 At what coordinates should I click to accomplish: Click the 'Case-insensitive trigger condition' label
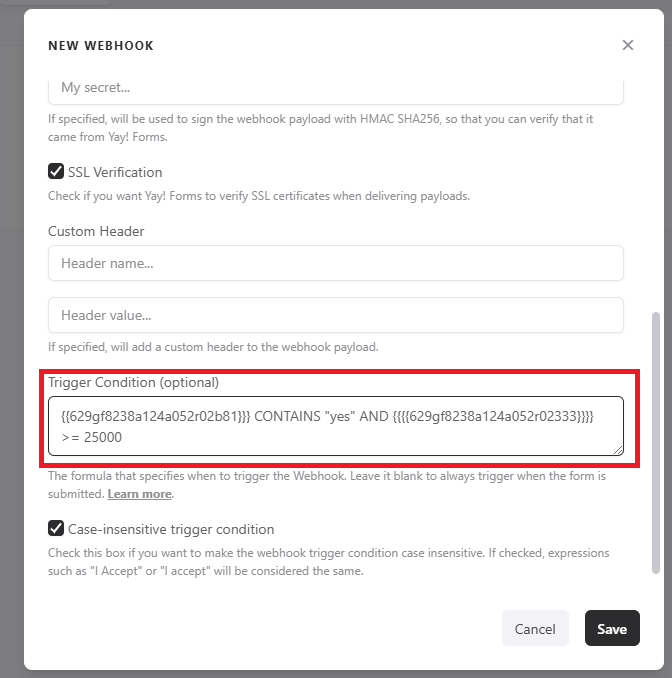[x=171, y=529]
